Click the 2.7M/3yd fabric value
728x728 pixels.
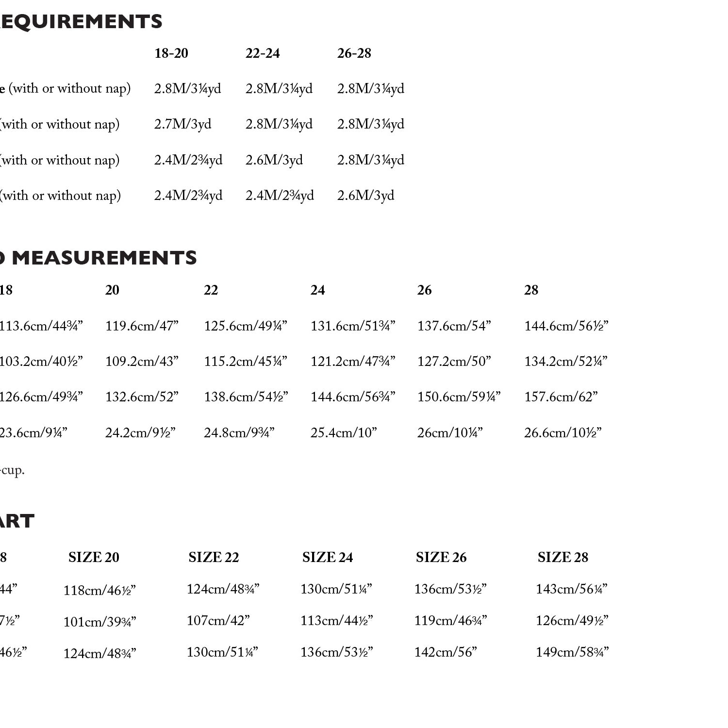pyautogui.click(x=183, y=124)
